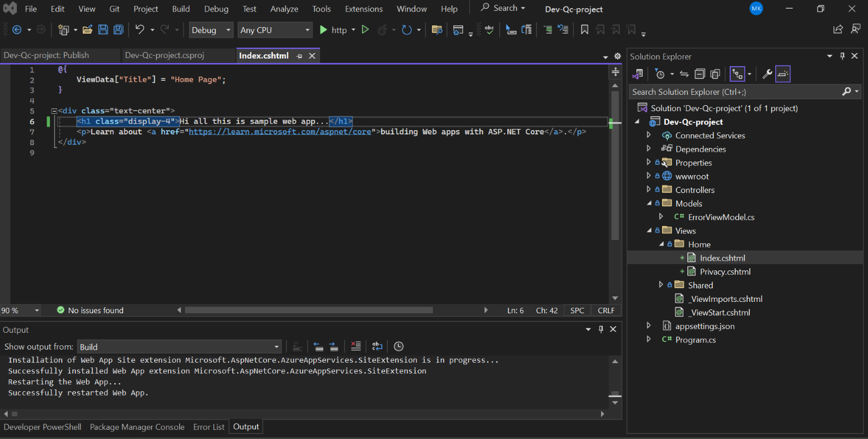
Task: Toggle the file nesting view button
Action: [x=737, y=74]
